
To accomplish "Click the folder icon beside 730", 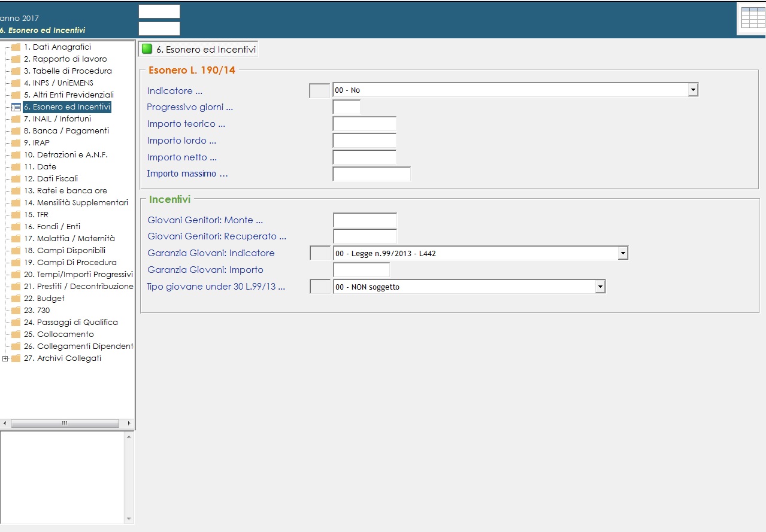I will click(x=16, y=311).
